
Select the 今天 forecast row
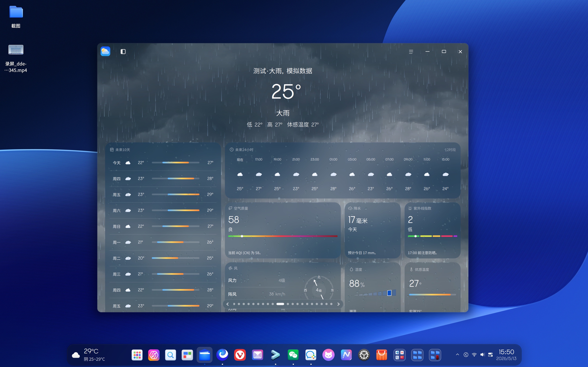163,163
